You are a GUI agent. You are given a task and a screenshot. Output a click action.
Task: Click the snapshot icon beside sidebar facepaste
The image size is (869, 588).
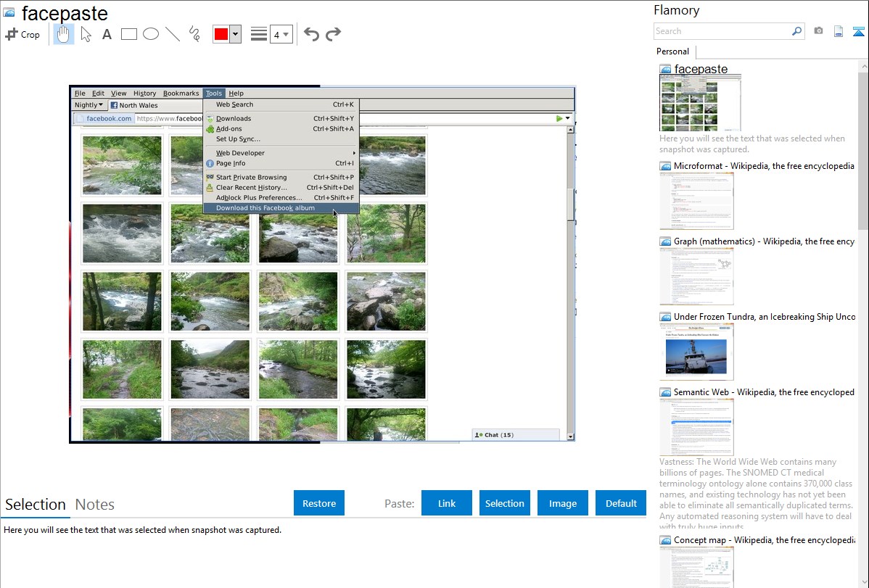pos(665,70)
